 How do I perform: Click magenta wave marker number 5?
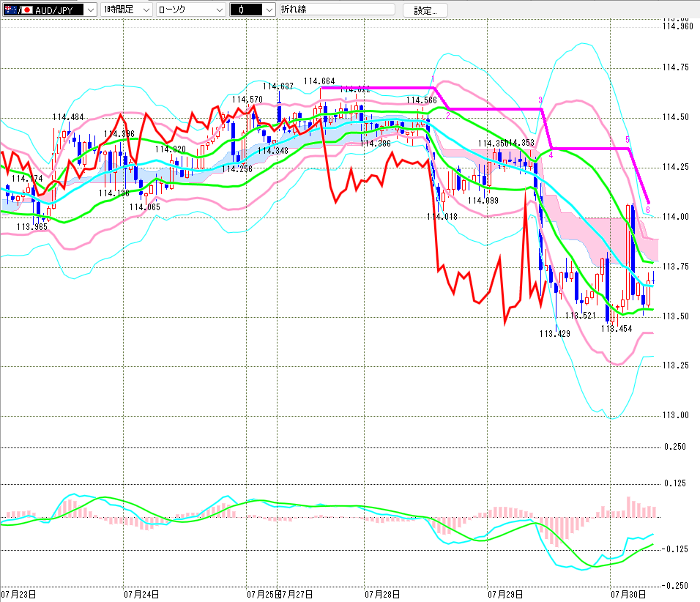coord(628,140)
